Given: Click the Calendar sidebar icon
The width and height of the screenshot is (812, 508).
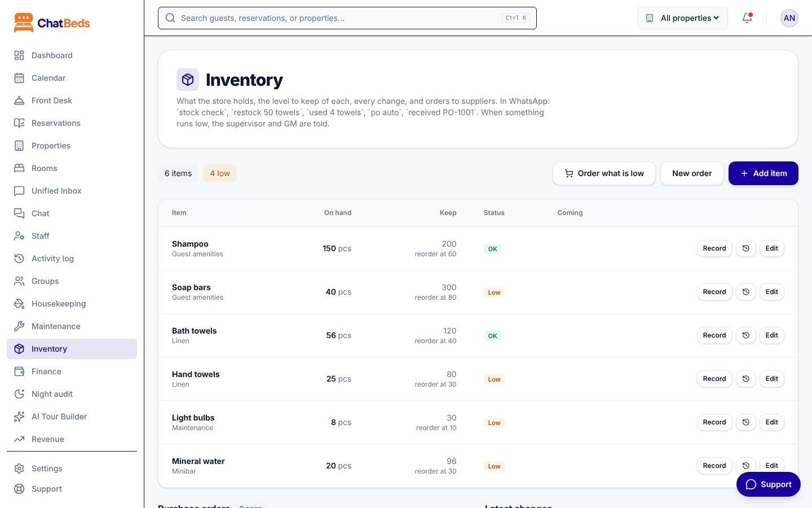Looking at the screenshot, I should pyautogui.click(x=19, y=78).
